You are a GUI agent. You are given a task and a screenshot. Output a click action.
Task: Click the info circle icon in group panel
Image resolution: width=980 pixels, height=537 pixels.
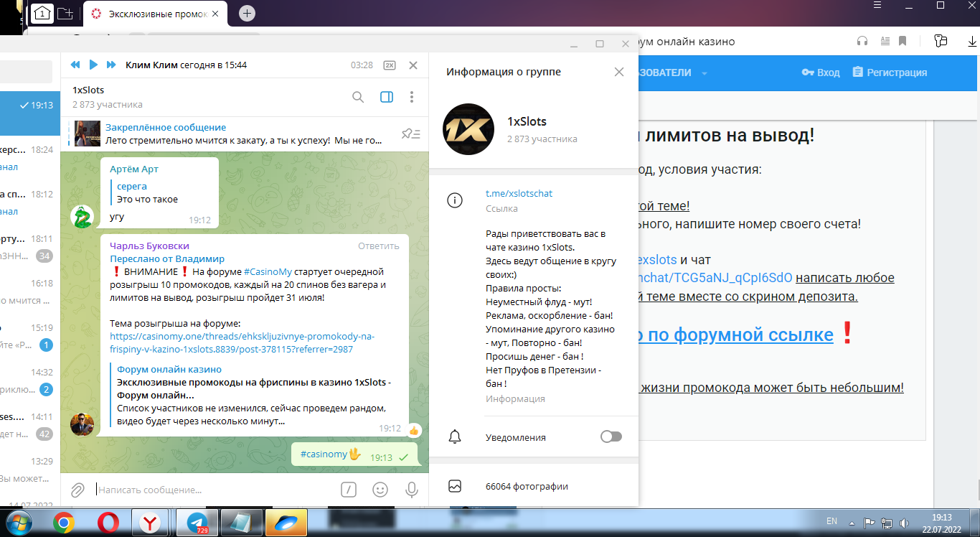click(455, 200)
